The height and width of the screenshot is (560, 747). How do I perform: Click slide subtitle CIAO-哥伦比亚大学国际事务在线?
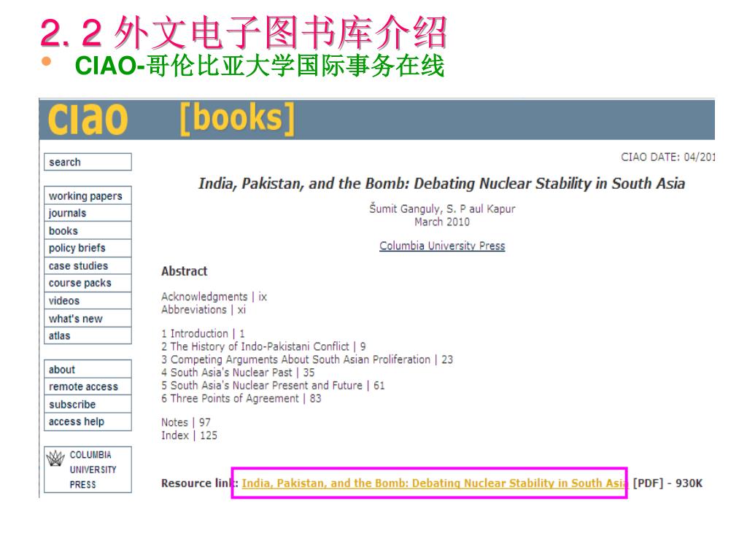pos(260,65)
